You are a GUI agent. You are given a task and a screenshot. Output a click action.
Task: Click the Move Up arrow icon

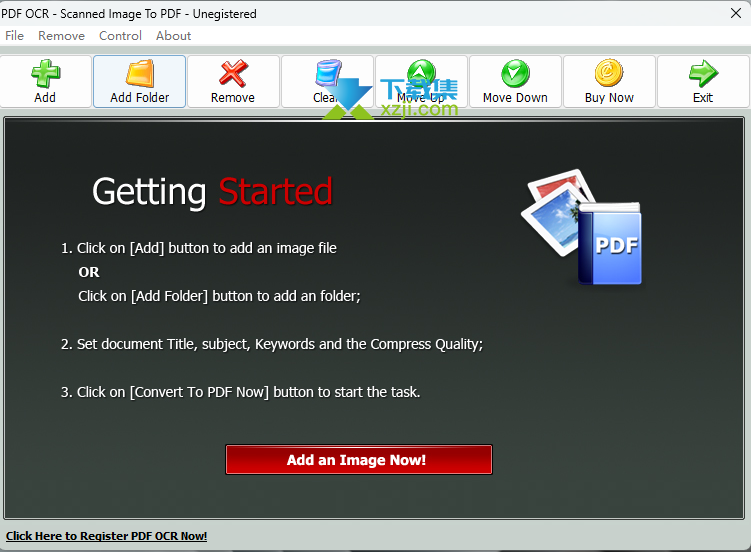421,74
